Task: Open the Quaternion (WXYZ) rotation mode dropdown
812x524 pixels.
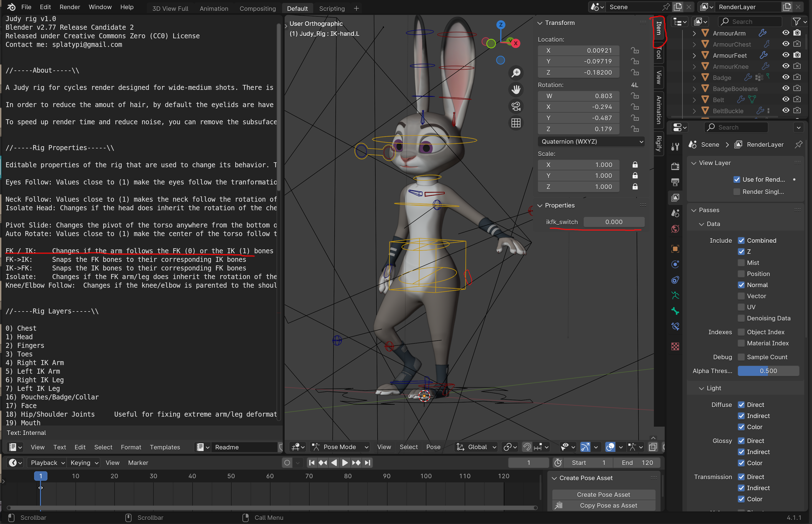Action: tap(591, 141)
